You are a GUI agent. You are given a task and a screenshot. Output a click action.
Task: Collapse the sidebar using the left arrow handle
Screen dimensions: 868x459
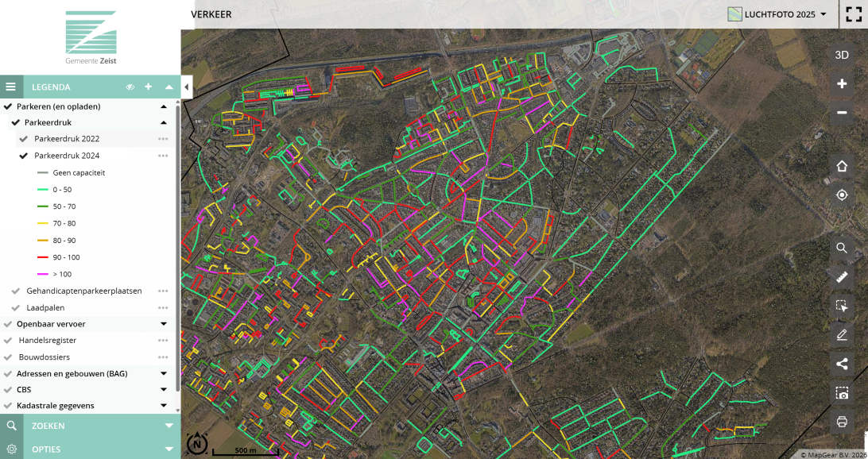[187, 87]
